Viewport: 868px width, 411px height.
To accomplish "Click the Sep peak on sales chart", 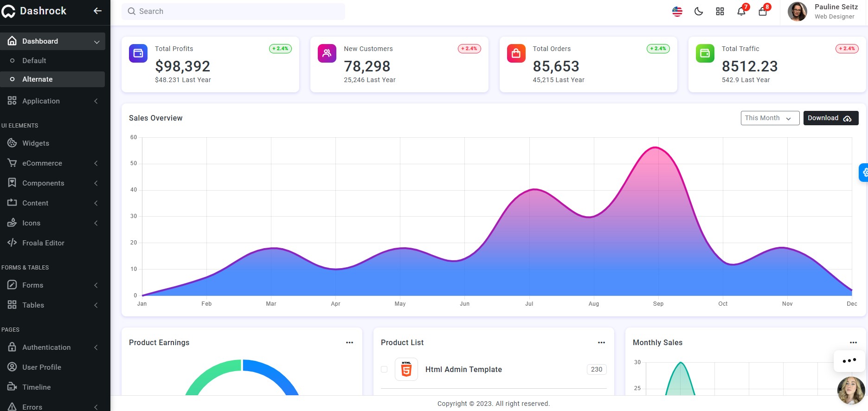I will [x=656, y=148].
